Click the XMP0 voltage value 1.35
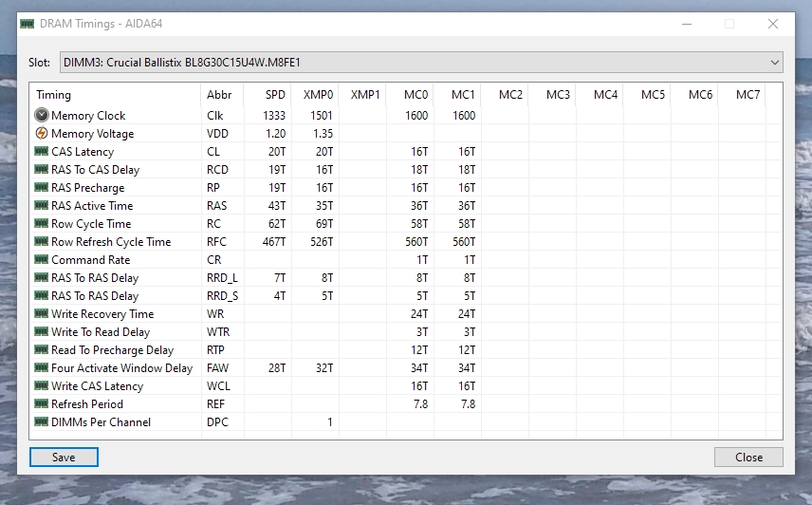This screenshot has height=505, width=812. pos(323,134)
